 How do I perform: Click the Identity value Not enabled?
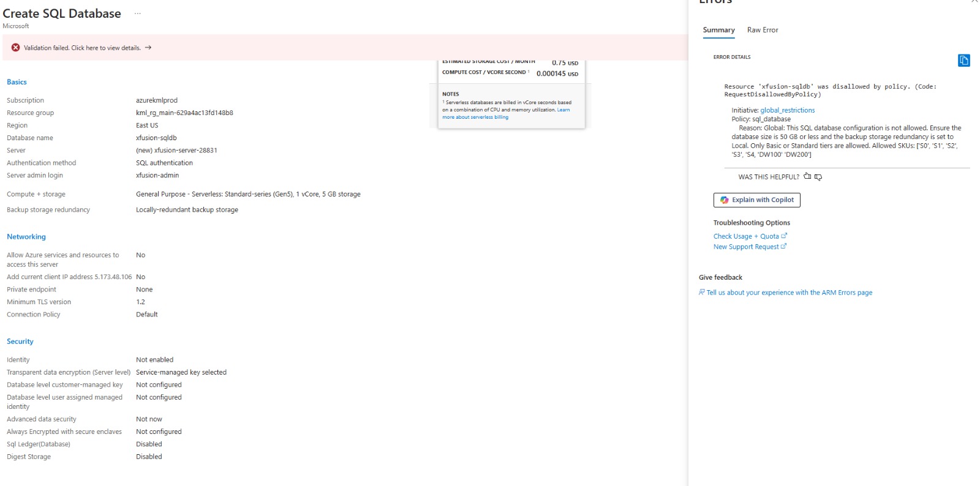click(x=154, y=360)
